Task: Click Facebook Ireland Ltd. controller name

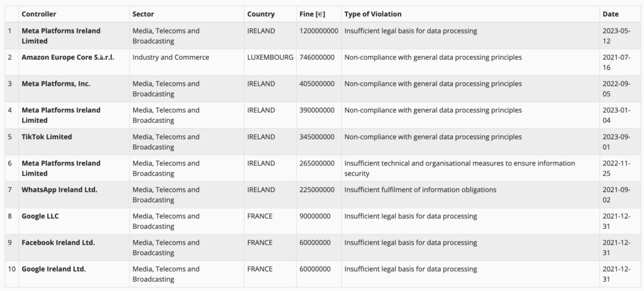Action: (58, 243)
